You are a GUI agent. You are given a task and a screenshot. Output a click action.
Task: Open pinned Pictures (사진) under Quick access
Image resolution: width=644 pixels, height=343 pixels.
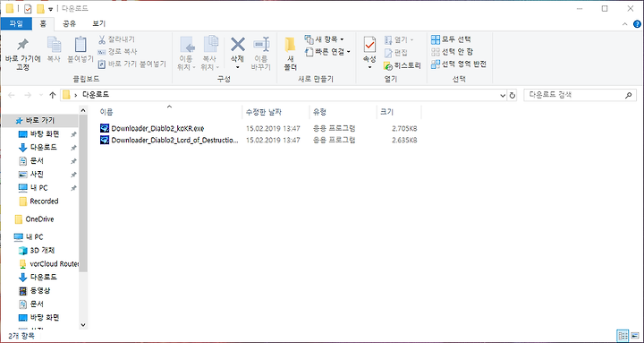37,175
